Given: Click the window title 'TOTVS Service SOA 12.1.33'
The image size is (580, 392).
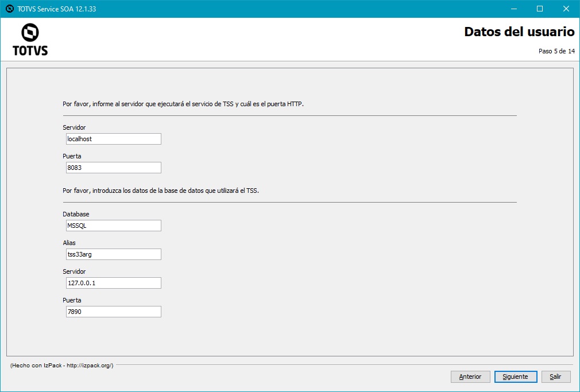Looking at the screenshot, I should (57, 9).
